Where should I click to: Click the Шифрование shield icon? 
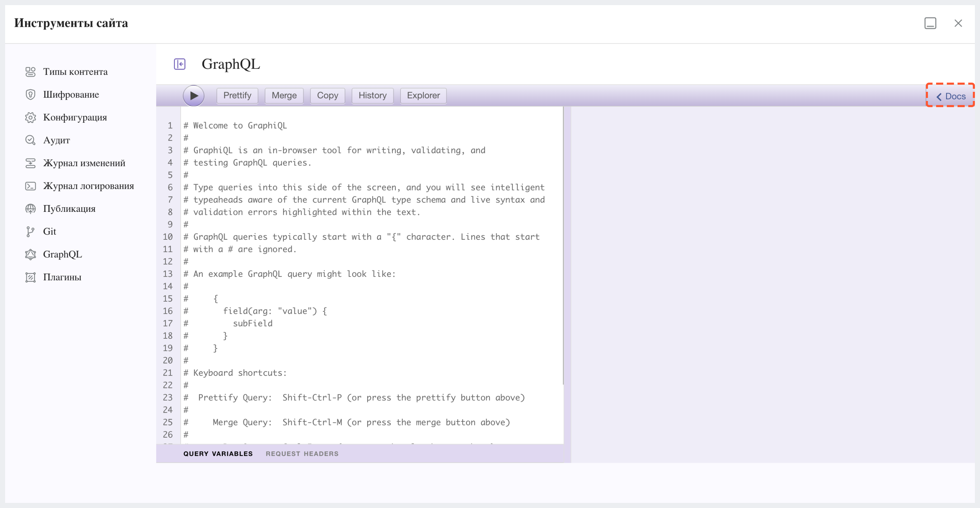click(30, 94)
